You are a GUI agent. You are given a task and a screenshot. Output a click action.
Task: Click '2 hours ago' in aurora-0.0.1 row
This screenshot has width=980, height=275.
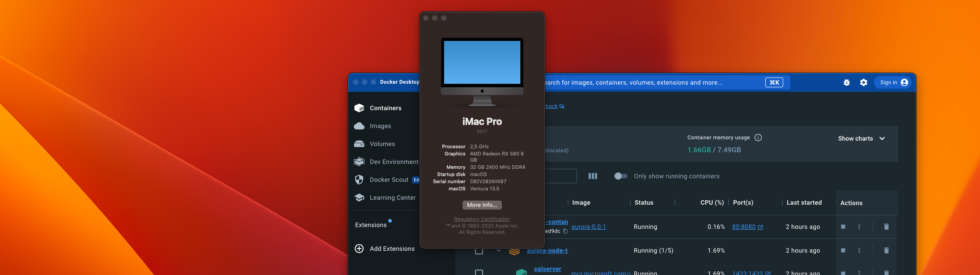pos(803,227)
